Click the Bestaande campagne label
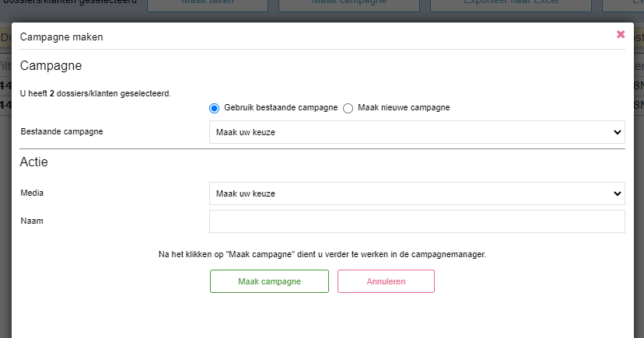The image size is (644, 338). [x=61, y=131]
